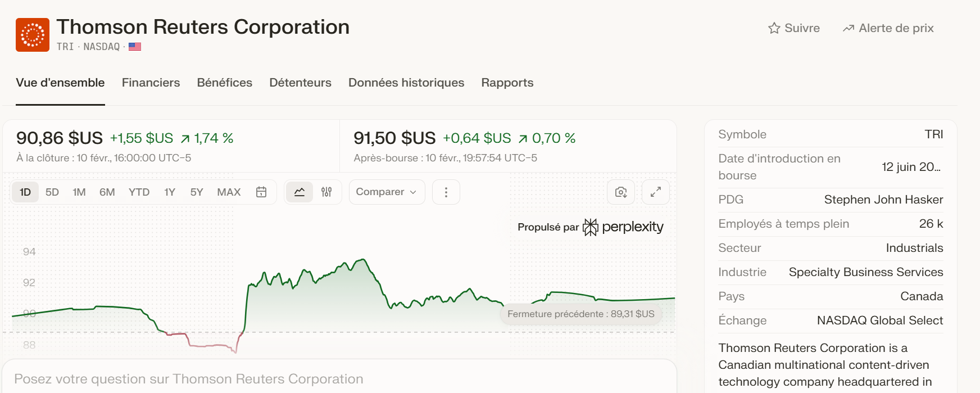This screenshot has height=393, width=980.
Task: Take a chart screenshot with camera icon
Action: click(621, 192)
